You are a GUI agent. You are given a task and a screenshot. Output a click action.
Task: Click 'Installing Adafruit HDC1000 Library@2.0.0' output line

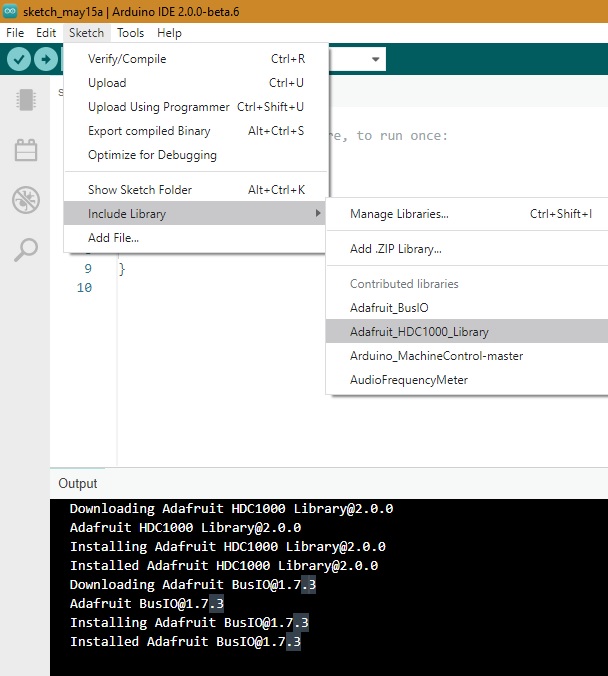pyautogui.click(x=228, y=547)
